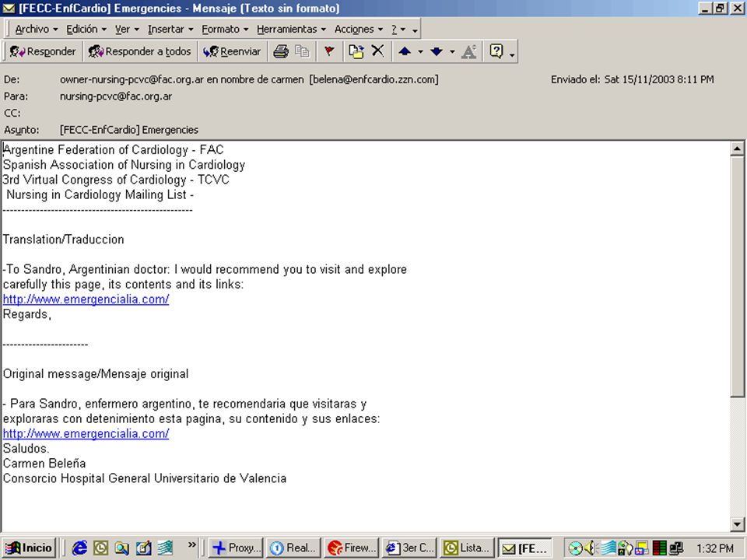Click subject text [FECC-EnfCardio] Emergencies
Viewport: 747px width, 560px height.
(x=129, y=130)
